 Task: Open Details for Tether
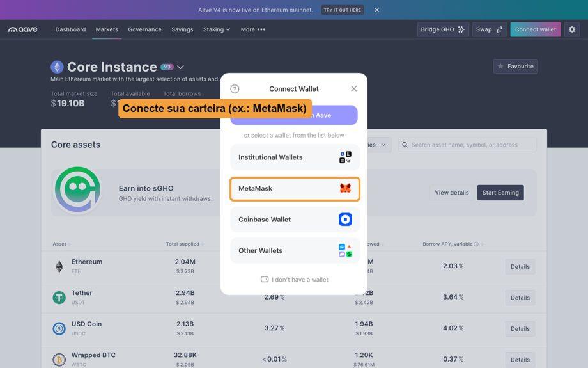(520, 298)
